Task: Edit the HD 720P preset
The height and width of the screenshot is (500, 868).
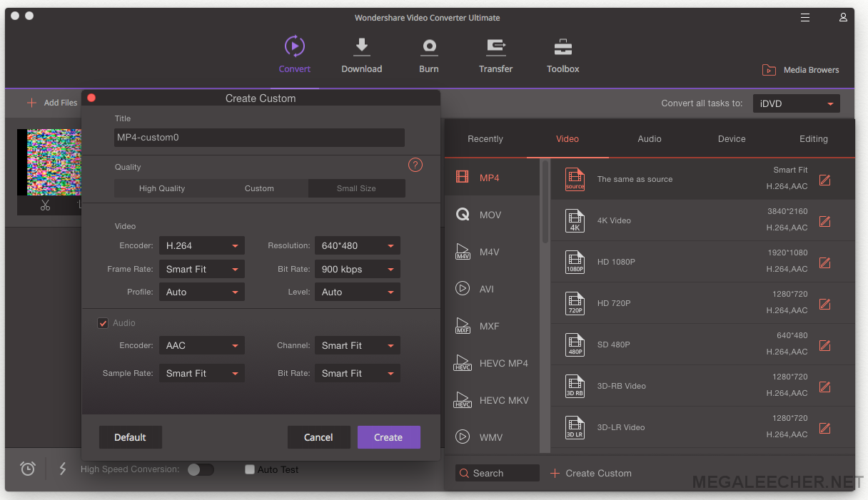Action: (x=824, y=304)
